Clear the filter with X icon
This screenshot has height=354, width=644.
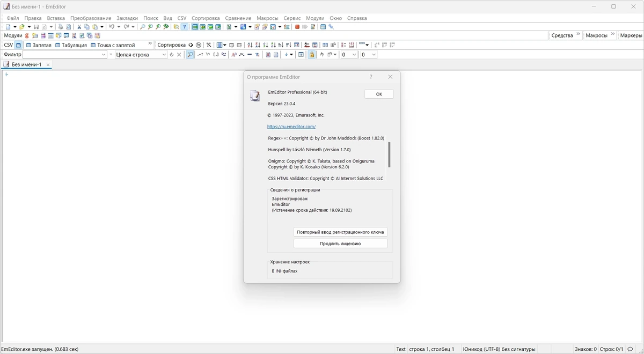[179, 55]
